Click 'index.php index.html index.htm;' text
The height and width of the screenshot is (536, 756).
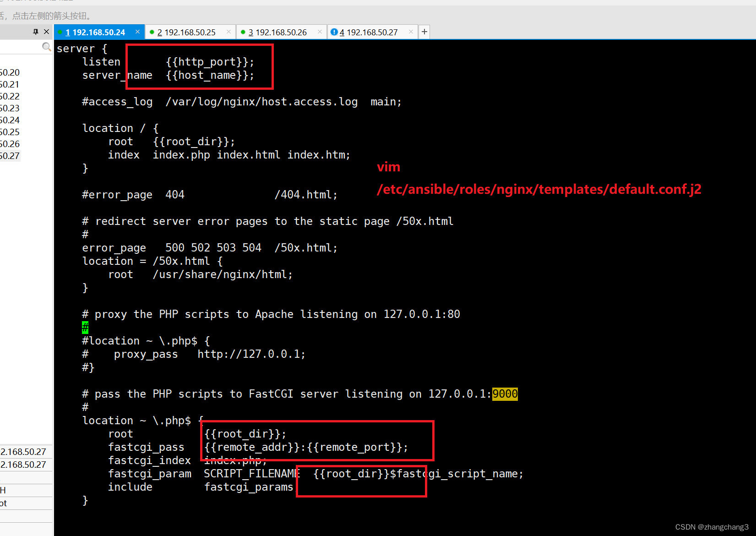pyautogui.click(x=251, y=155)
